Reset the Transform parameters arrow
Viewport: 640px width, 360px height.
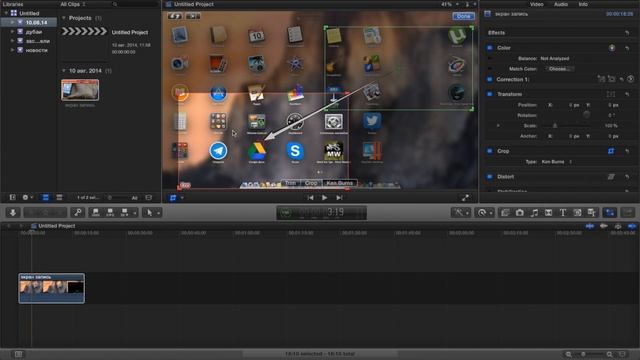click(x=627, y=94)
